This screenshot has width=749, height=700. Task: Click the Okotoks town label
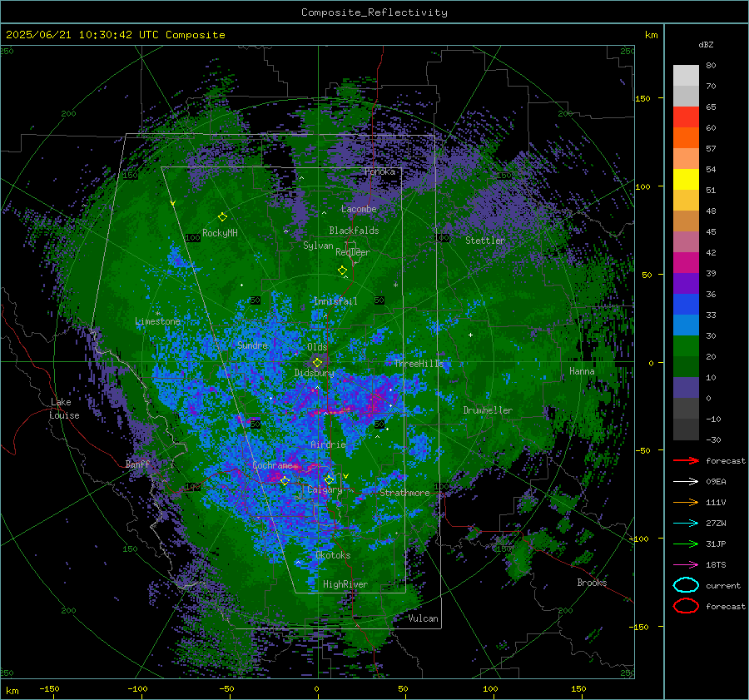pos(333,555)
